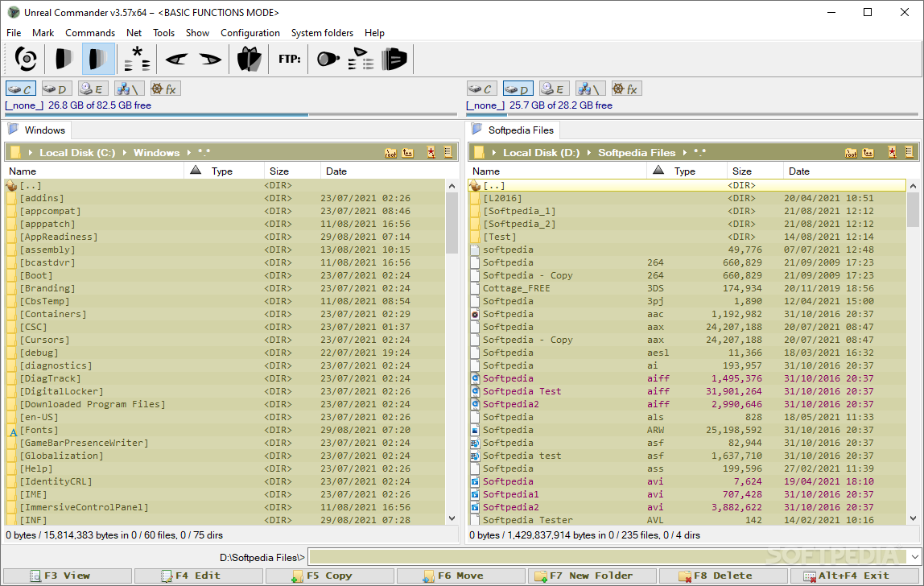The image size is (924, 586).
Task: Click left panel vertical scrollbar down arrow
Action: click(x=452, y=519)
